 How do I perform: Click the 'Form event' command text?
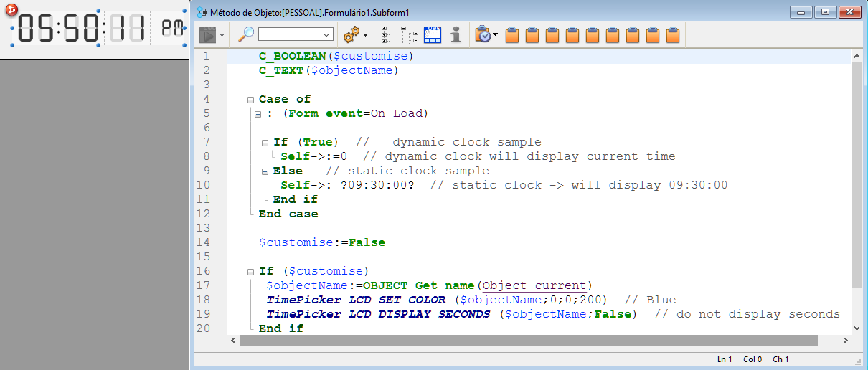pos(326,113)
